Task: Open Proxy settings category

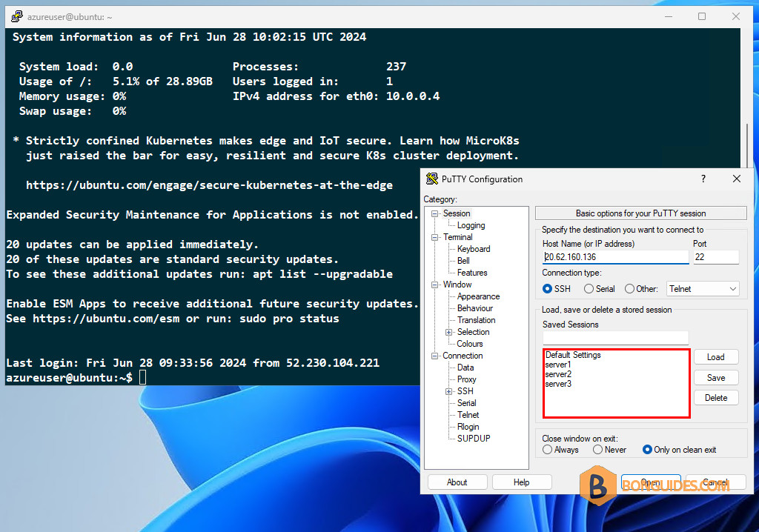Action: click(467, 379)
